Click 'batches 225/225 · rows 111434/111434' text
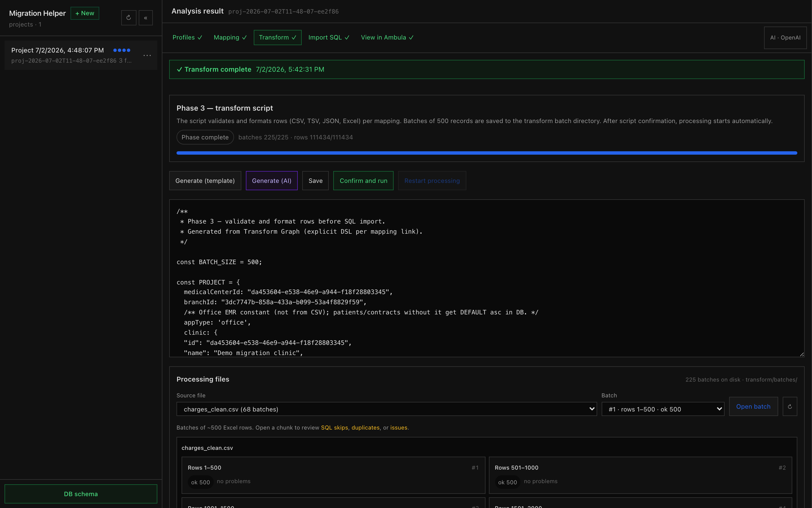The image size is (812, 508). [295, 137]
